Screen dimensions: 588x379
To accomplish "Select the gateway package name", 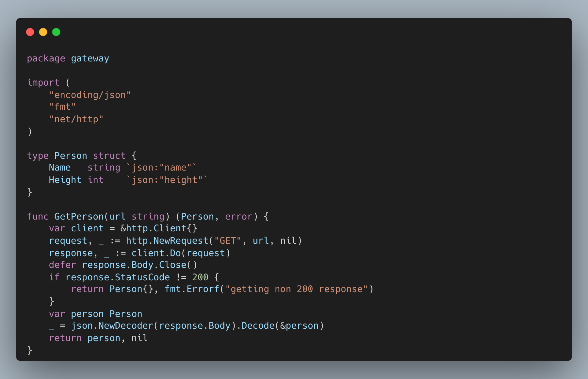I will click(x=90, y=58).
